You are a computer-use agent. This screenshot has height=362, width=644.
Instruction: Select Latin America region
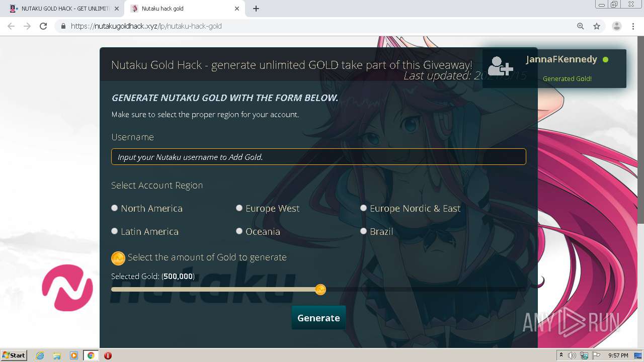115,231
